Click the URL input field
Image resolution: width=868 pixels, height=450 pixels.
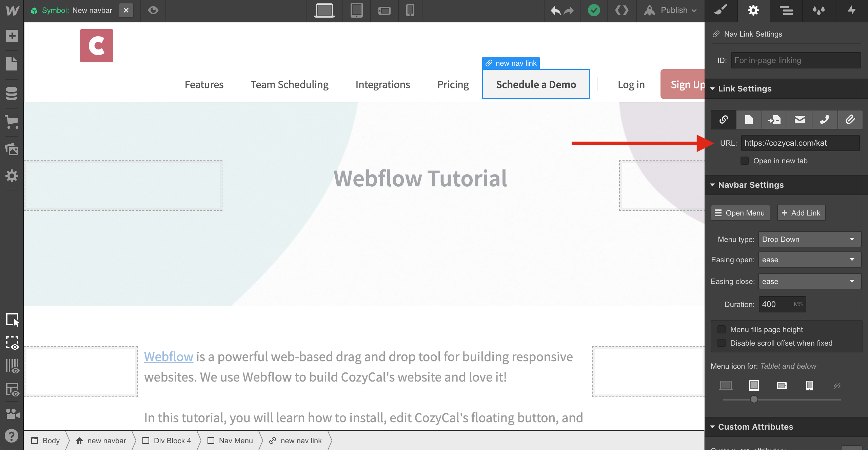pyautogui.click(x=800, y=143)
